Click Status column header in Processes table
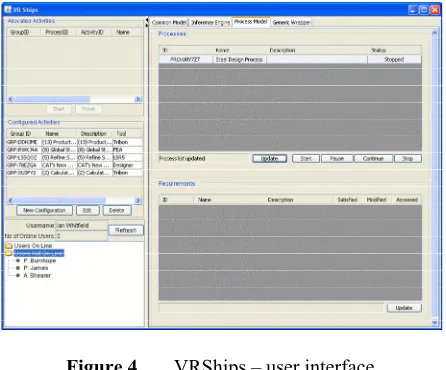Image resolution: width=446 pixels, height=370 pixels. coord(394,50)
